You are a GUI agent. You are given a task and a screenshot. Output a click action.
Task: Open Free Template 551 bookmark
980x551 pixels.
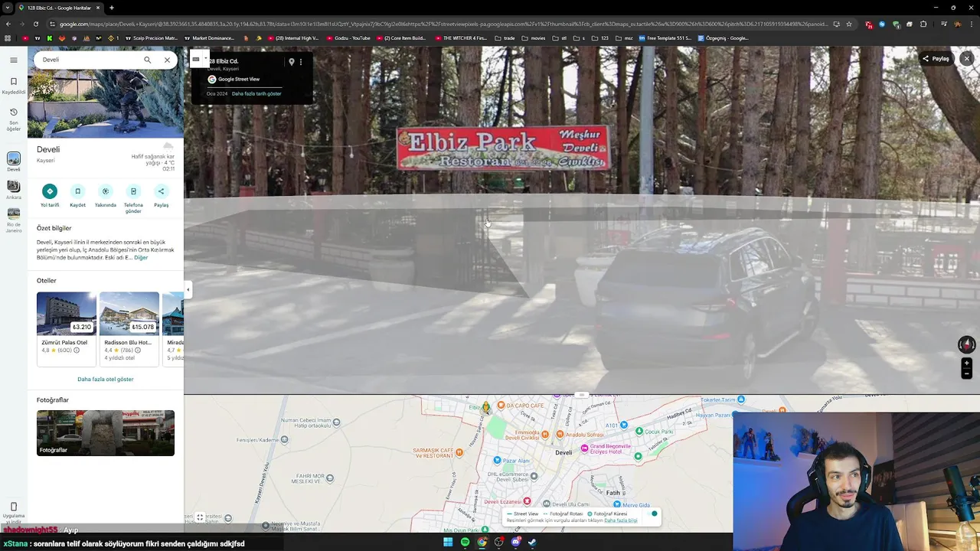[x=665, y=37]
